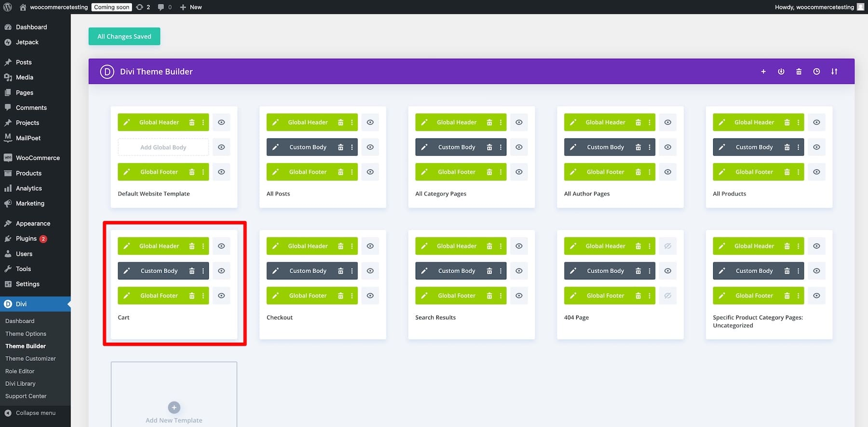Delete Global Footer in All Author Pages template
This screenshot has height=427, width=868.
tap(638, 172)
